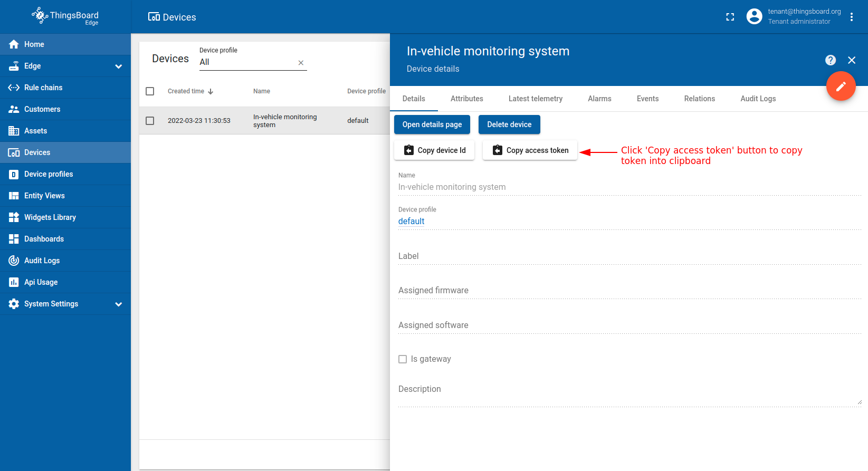The height and width of the screenshot is (471, 868).
Task: Click the Api Usage chart icon
Action: [x=14, y=282]
